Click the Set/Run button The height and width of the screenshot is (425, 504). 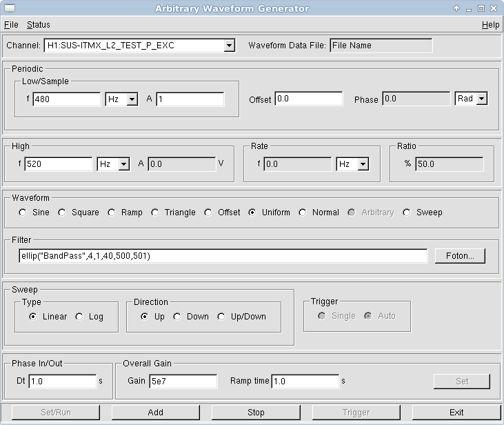(x=56, y=413)
